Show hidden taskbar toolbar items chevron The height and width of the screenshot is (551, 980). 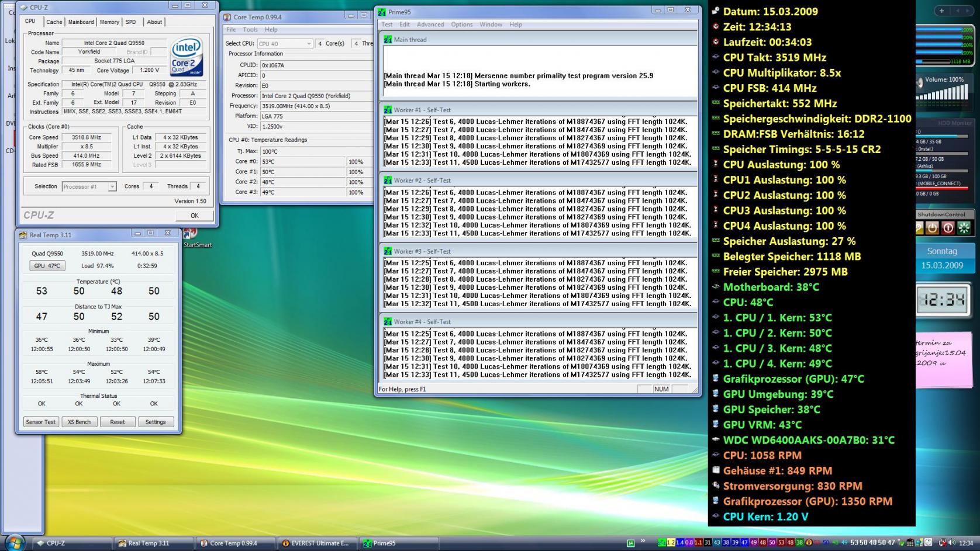click(x=643, y=541)
